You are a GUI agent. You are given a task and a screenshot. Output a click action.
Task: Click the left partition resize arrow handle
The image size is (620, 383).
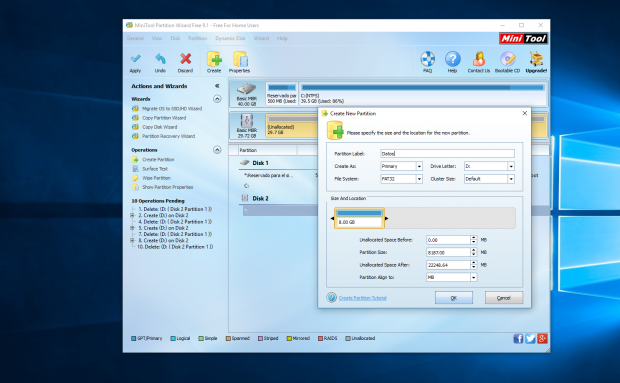332,218
